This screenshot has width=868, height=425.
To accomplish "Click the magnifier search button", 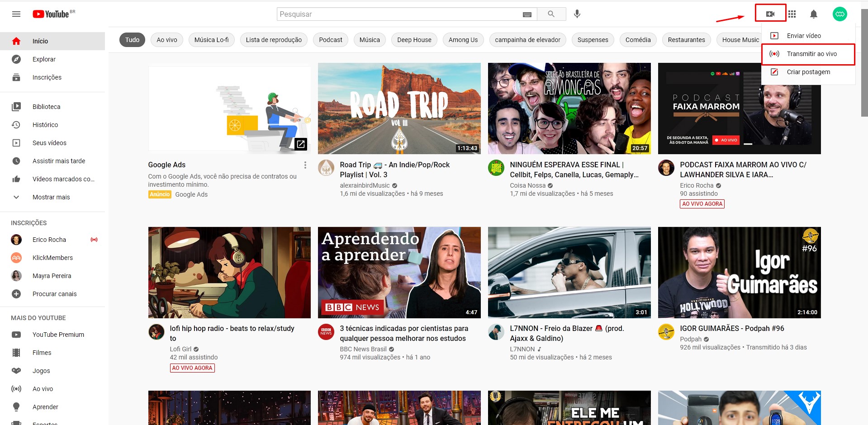I will click(x=551, y=14).
